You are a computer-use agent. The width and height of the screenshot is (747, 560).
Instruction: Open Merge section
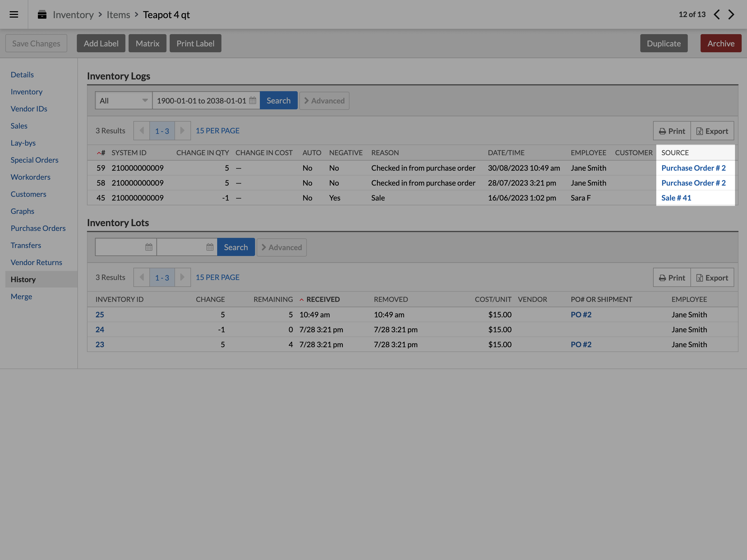pyautogui.click(x=21, y=297)
